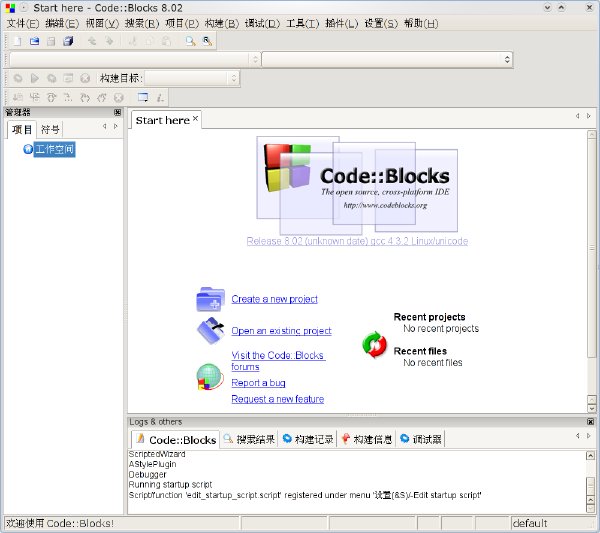The height and width of the screenshot is (533, 600).
Task: Open the 项目(P) menu
Action: [182, 24]
